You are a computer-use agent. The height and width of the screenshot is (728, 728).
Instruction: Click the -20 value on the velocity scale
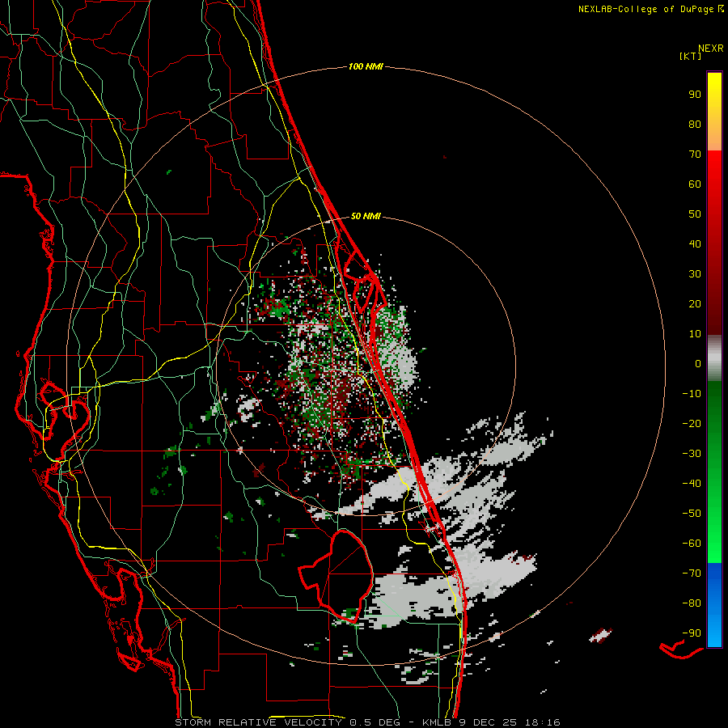692,423
